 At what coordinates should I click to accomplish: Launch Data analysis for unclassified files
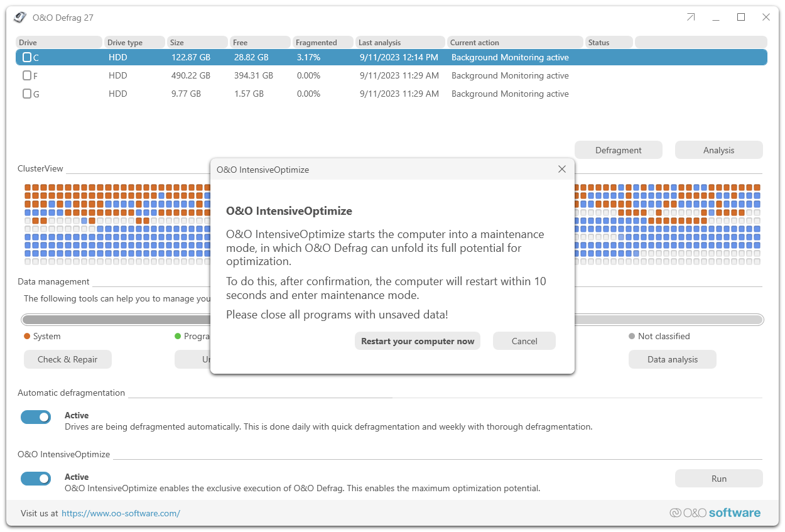pos(672,359)
